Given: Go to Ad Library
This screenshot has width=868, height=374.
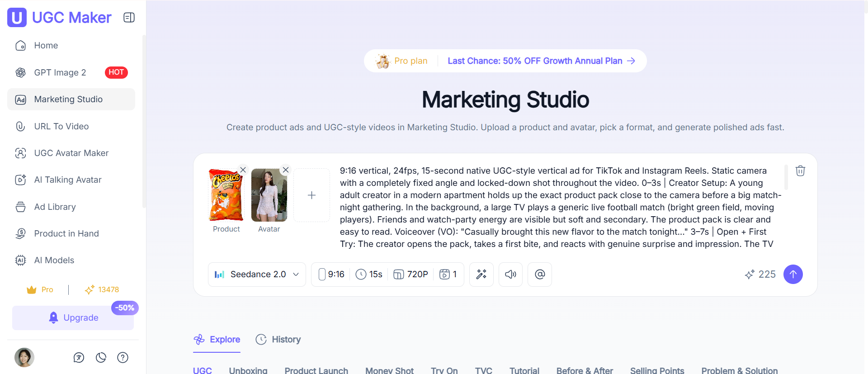Looking at the screenshot, I should click(x=71, y=207).
